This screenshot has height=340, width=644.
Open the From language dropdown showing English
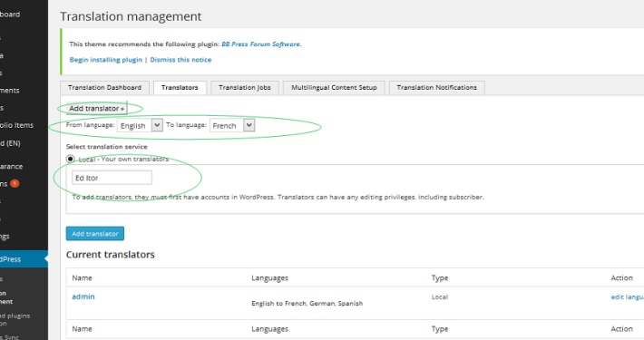(140, 125)
